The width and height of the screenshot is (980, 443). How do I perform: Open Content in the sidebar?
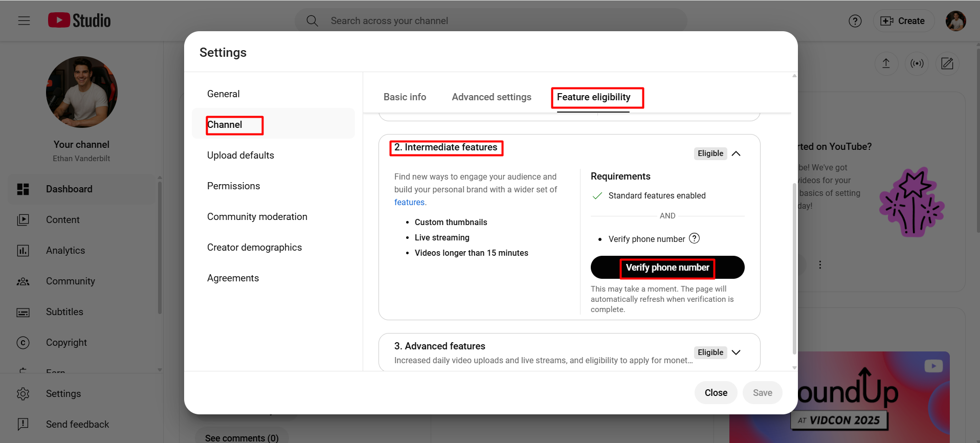tap(82, 220)
